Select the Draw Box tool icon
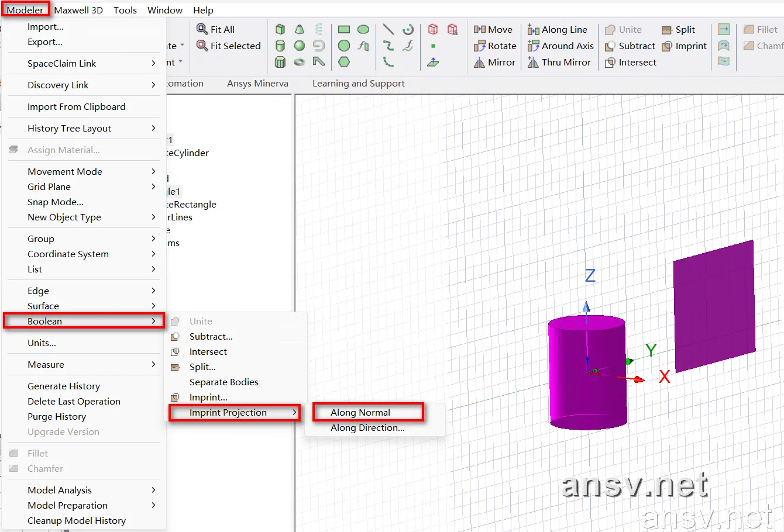784x532 pixels. tap(280, 29)
